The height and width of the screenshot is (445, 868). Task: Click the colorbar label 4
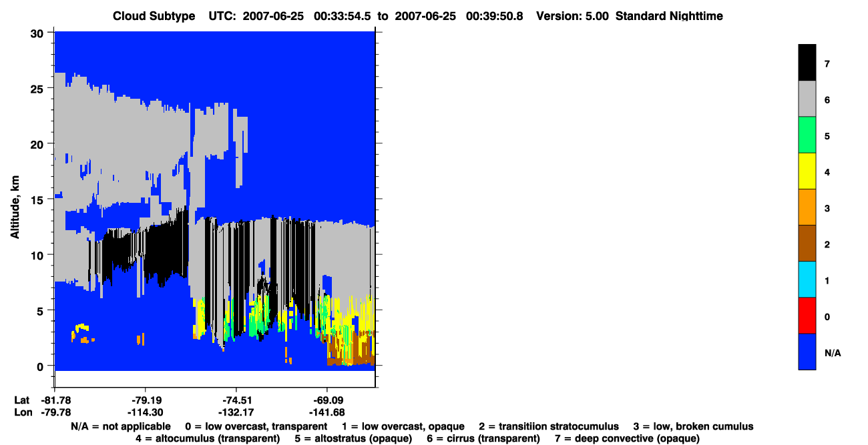[827, 172]
